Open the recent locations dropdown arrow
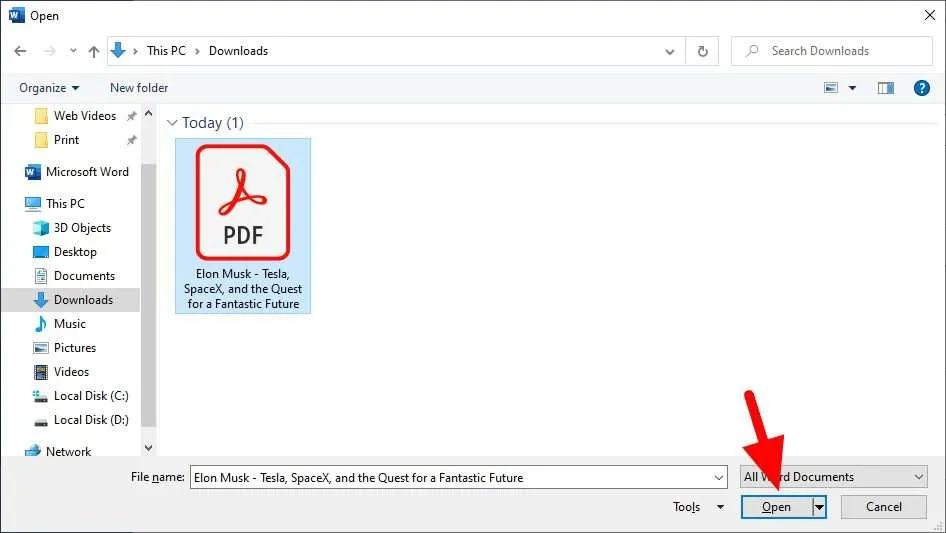The height and width of the screenshot is (533, 946). point(73,51)
